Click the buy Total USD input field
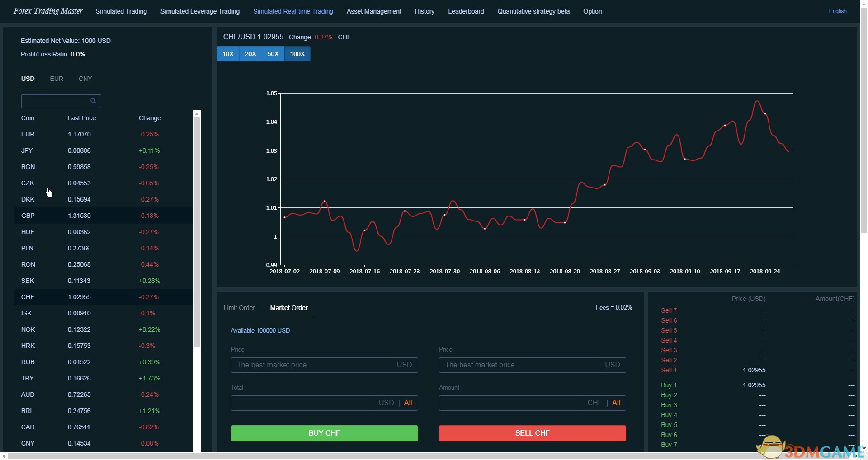868x460 pixels. (x=324, y=403)
